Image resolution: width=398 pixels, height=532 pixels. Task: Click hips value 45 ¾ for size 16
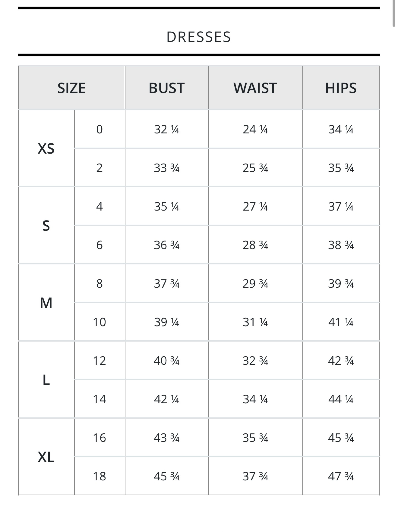tap(341, 437)
